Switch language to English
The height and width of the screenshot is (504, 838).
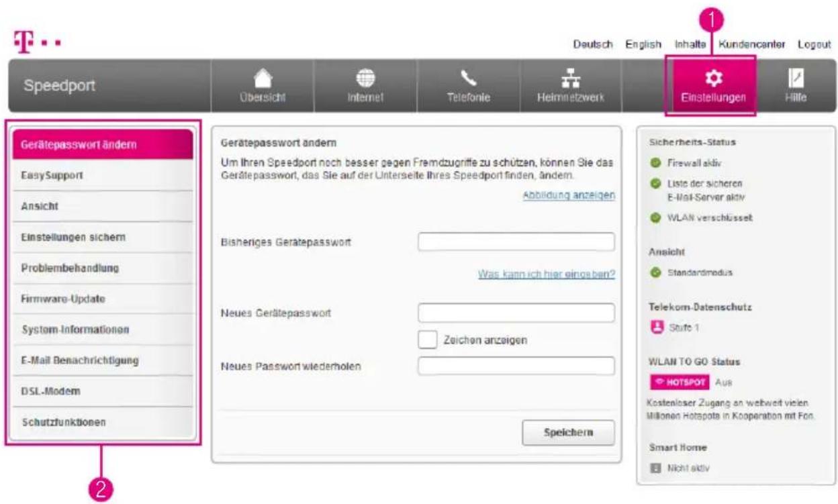(x=643, y=43)
